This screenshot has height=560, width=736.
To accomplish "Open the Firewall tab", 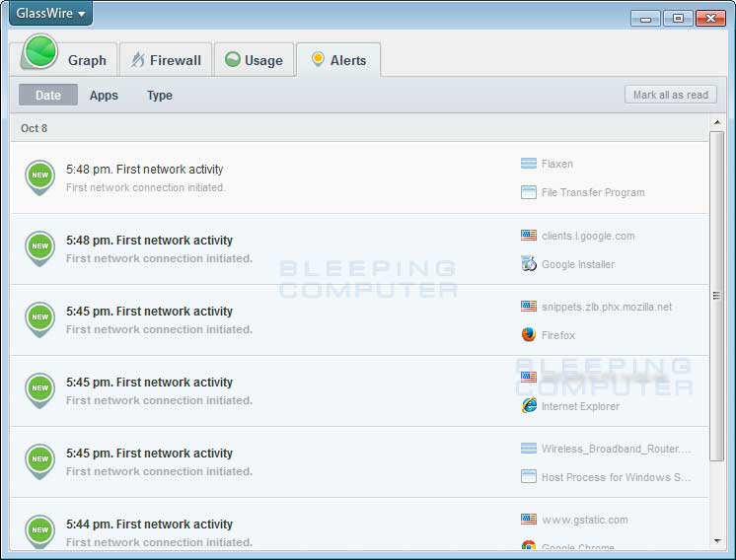I will coord(165,60).
